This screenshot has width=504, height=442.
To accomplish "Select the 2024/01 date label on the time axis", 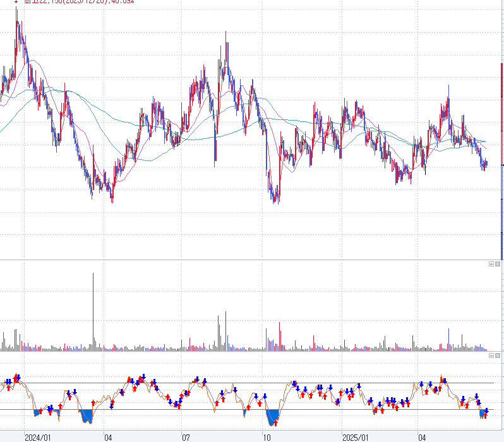I will [x=37, y=437].
